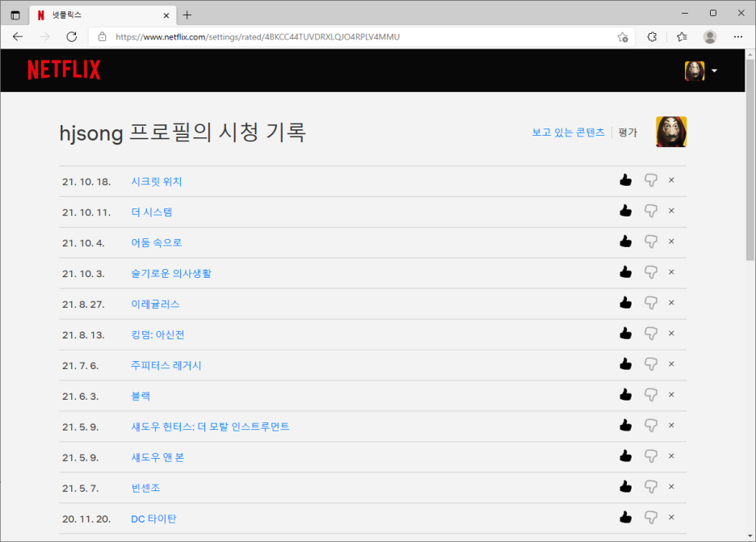Click thumbs up for 어둠 속으로
The width and height of the screenshot is (756, 542).
coord(625,242)
